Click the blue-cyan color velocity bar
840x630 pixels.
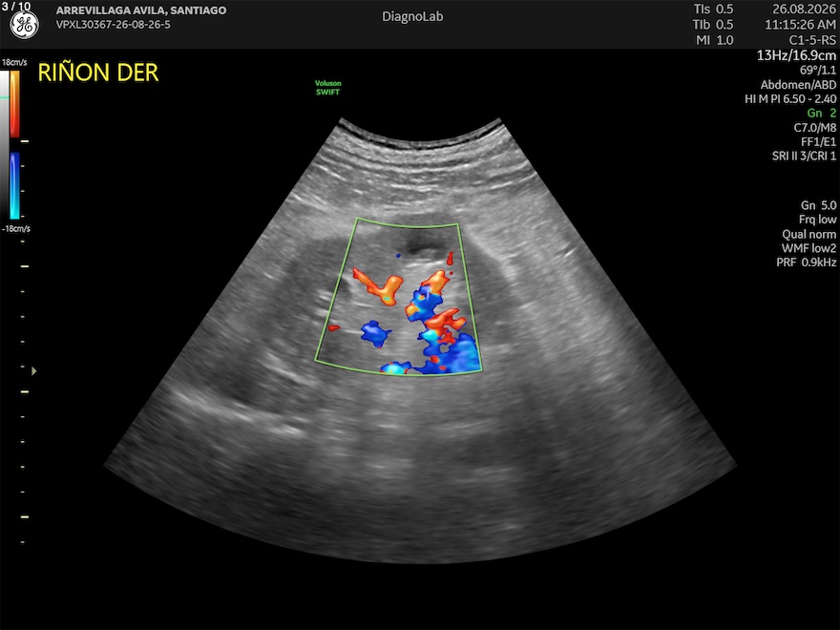click(14, 185)
